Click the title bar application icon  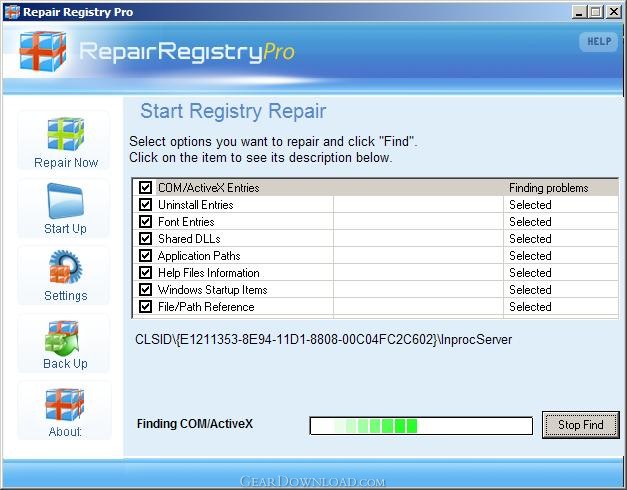click(x=12, y=12)
